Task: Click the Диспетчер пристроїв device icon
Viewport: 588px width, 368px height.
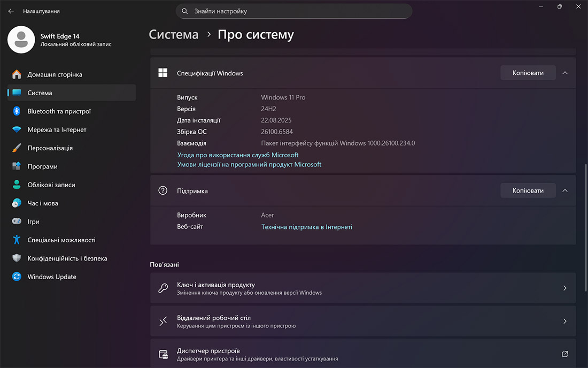Action: point(163,354)
